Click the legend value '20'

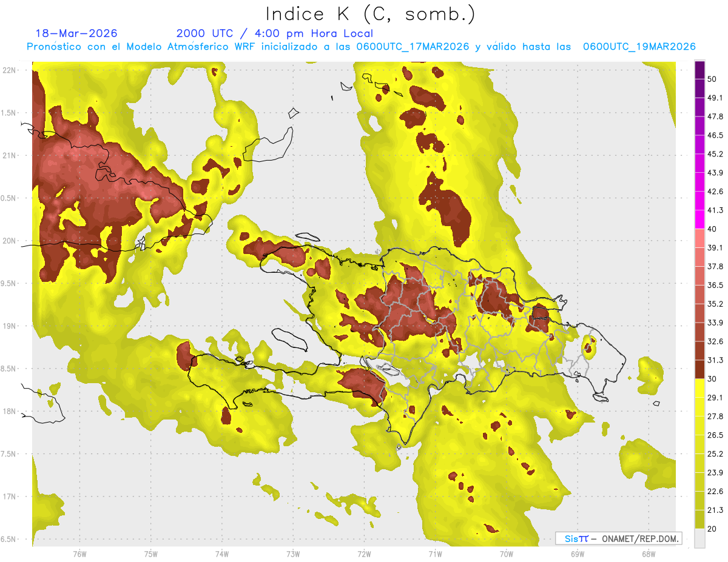pyautogui.click(x=712, y=529)
